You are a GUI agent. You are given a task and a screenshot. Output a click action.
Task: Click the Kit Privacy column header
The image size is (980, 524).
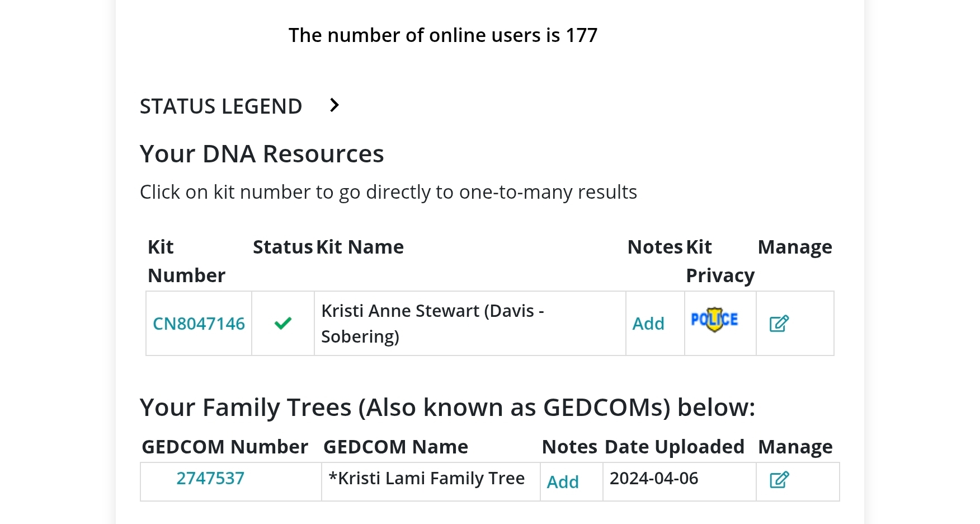click(720, 261)
